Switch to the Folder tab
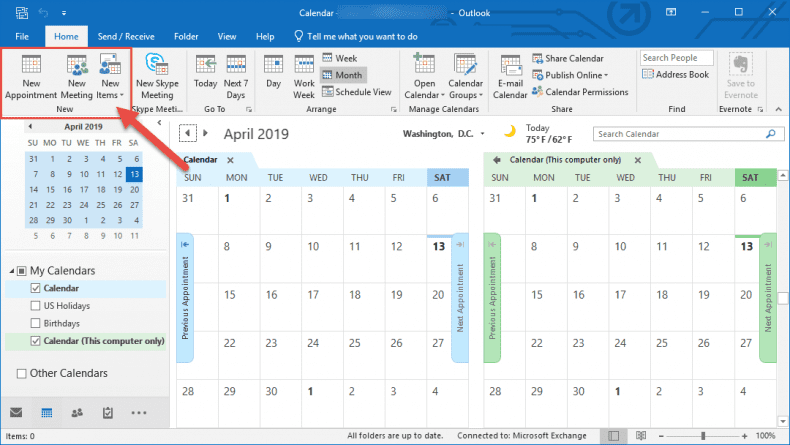The width and height of the screenshot is (790, 445). [185, 35]
